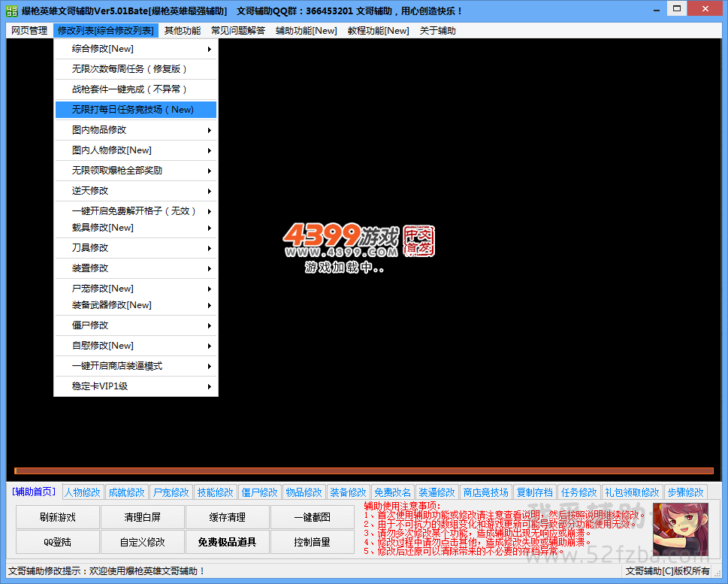Expand the 图内物品修改 submenu
728x584 pixels.
[x=136, y=130]
